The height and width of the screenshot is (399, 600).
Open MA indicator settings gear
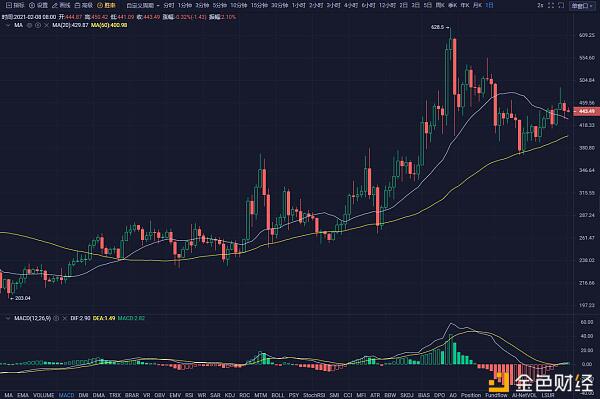click(38, 25)
